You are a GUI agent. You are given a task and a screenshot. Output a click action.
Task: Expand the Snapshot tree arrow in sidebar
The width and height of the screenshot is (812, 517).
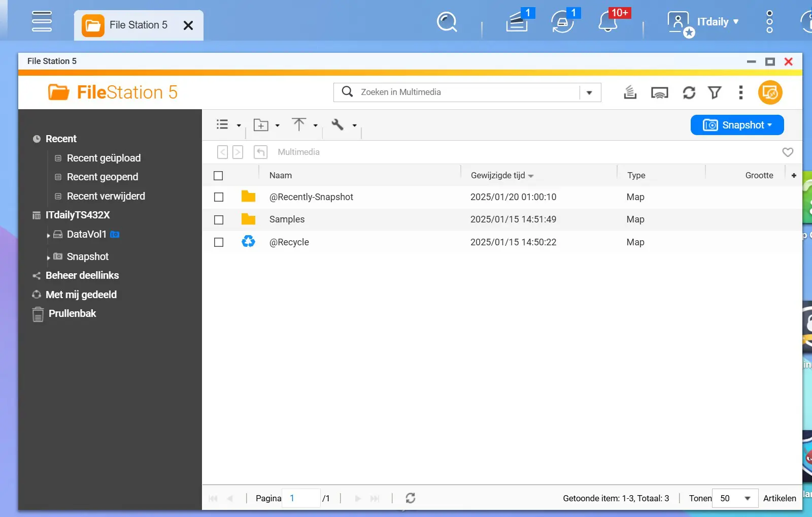tap(48, 257)
